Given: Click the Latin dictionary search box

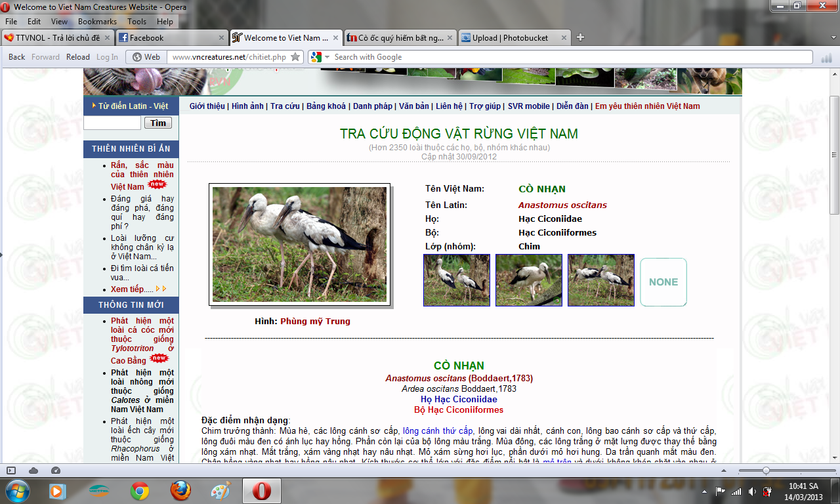Looking at the screenshot, I should pos(112,123).
